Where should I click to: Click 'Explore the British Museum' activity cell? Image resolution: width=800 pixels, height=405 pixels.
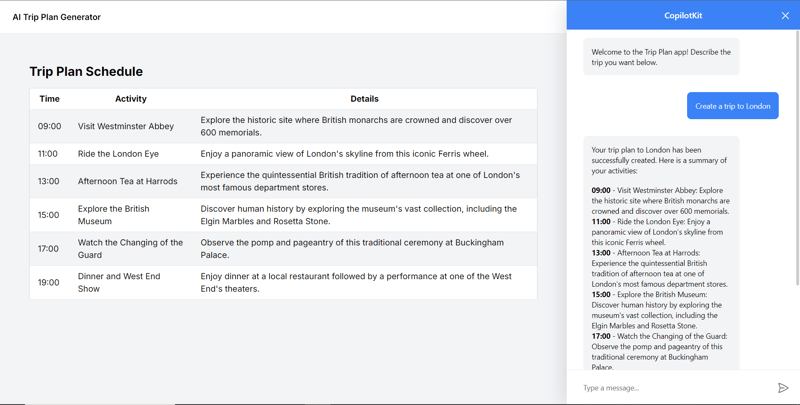pos(114,215)
